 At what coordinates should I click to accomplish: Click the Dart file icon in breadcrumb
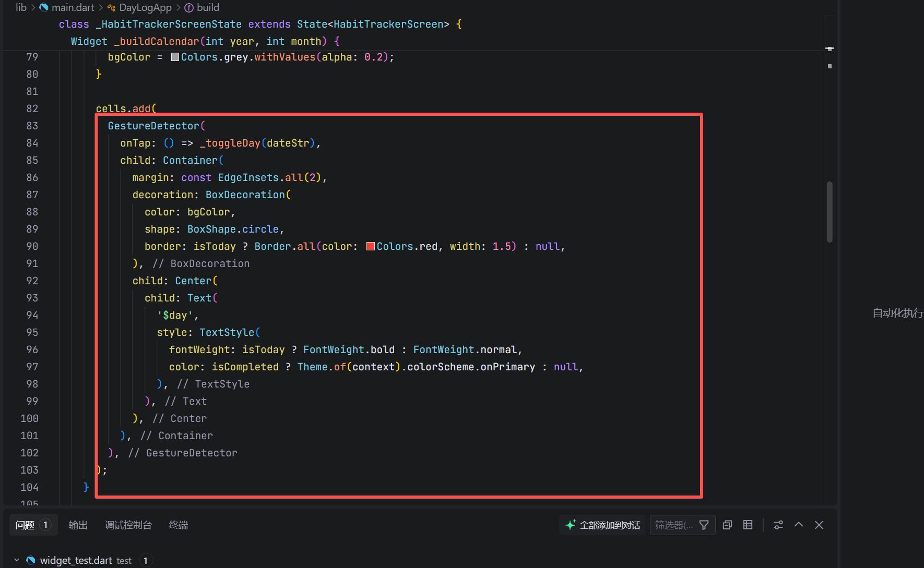tap(44, 7)
